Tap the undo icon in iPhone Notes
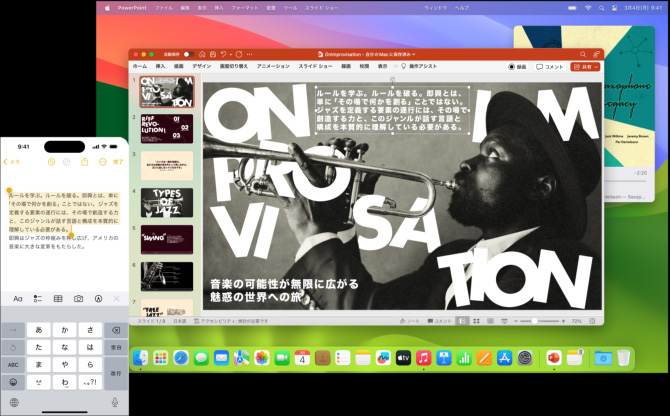This screenshot has height=416, width=670. [x=51, y=162]
